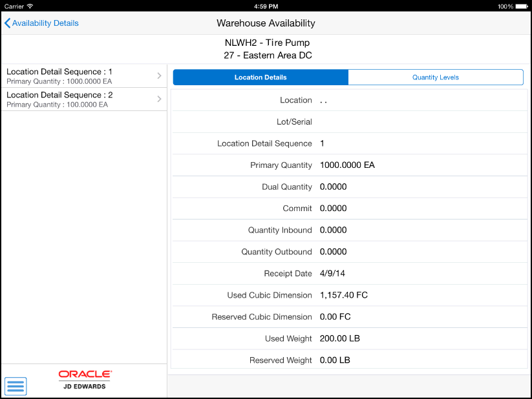Click the Location Detail Sequence value 1
This screenshot has width=532, height=399.
[322, 143]
